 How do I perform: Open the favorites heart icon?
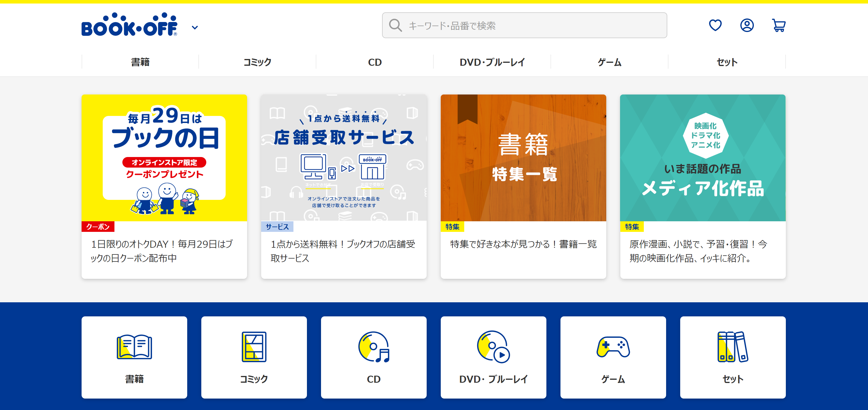pyautogui.click(x=716, y=25)
